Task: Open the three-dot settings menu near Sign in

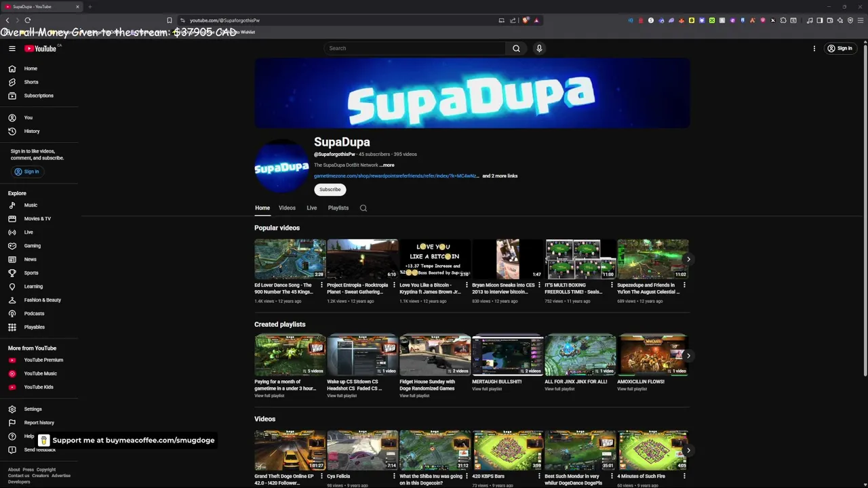Action: (814, 48)
